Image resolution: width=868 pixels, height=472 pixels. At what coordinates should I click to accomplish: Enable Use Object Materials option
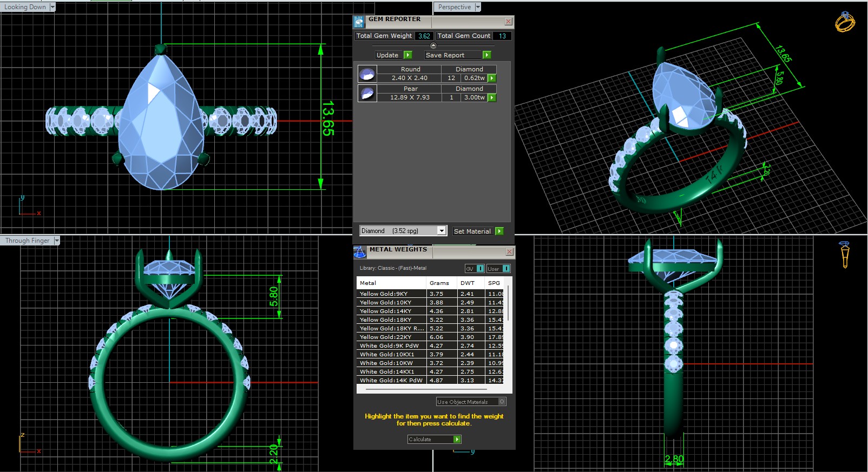[x=502, y=402]
